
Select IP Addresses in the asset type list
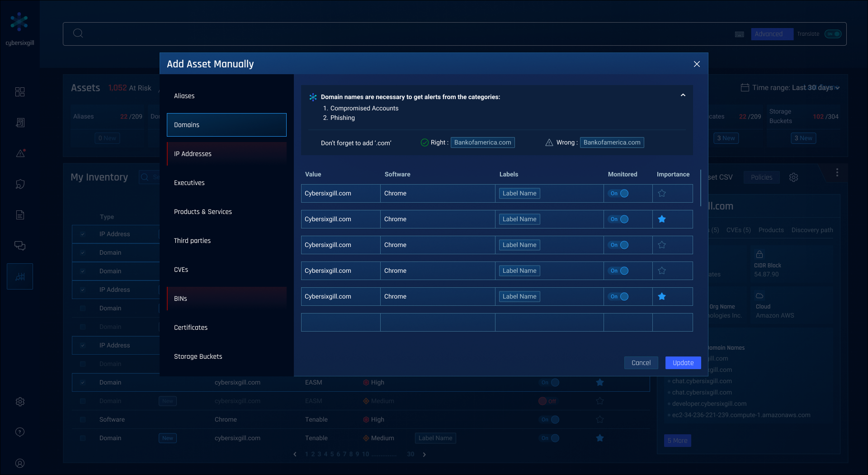tap(226, 154)
